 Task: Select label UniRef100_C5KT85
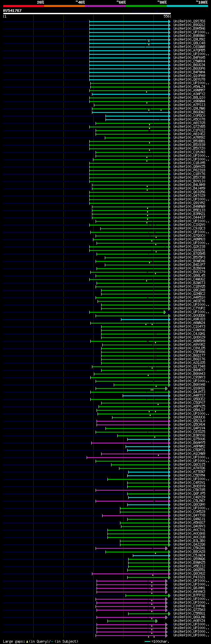[x=189, y=490]
